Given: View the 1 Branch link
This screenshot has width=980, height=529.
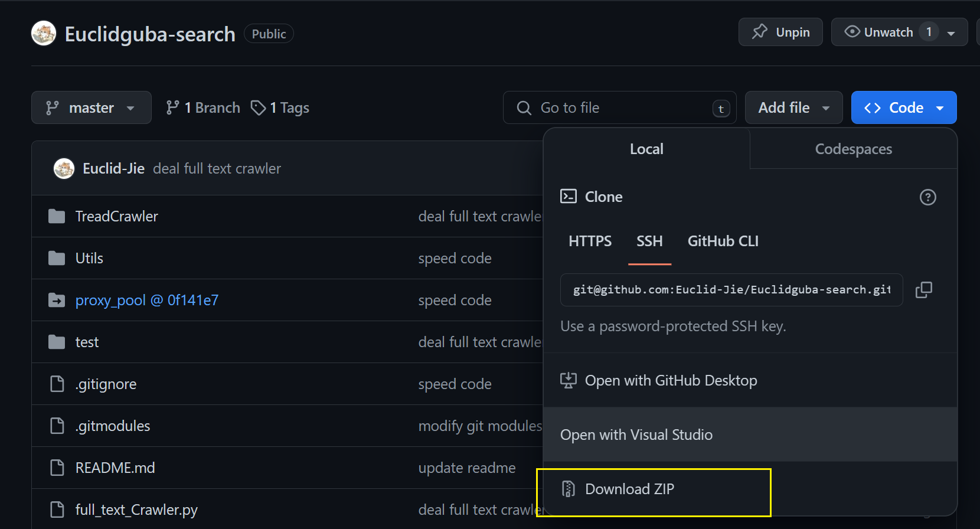Looking at the screenshot, I should pos(203,107).
